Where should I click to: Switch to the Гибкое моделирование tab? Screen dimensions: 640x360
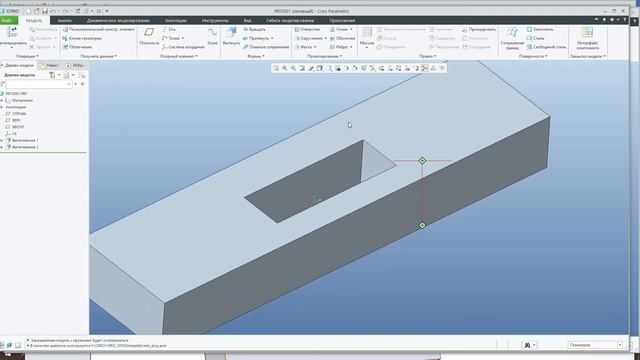point(290,20)
